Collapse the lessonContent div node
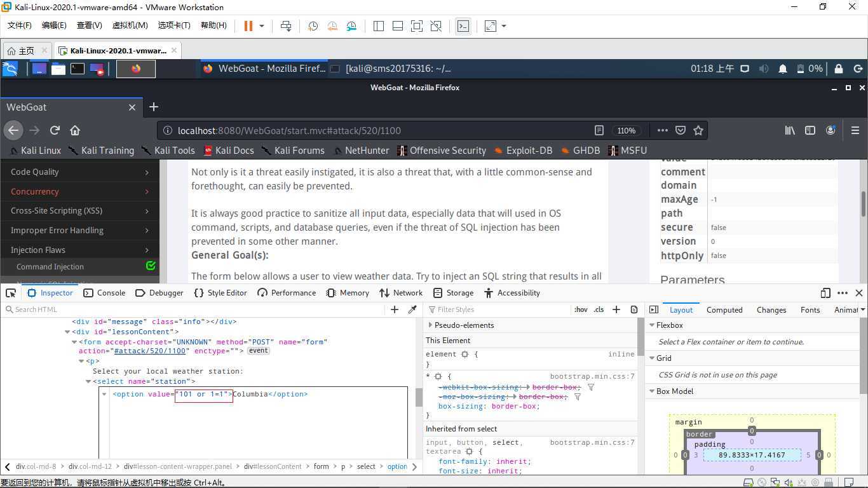 [67, 332]
